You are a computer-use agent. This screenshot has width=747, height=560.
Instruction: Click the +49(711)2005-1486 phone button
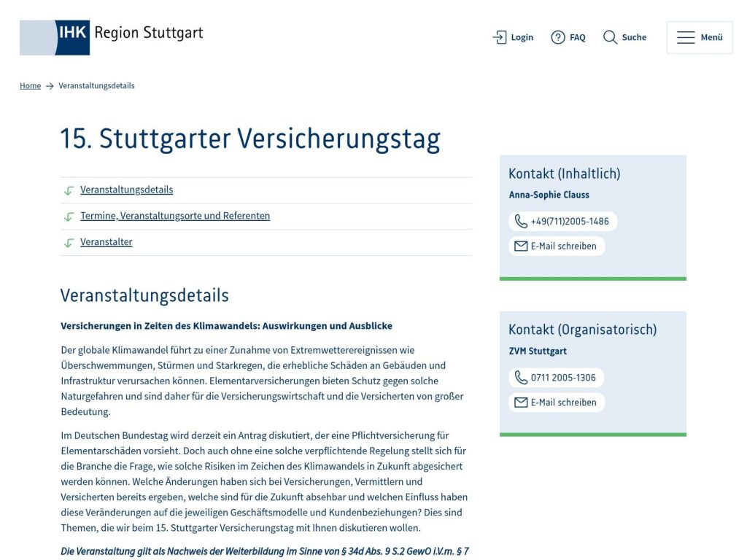tap(562, 221)
